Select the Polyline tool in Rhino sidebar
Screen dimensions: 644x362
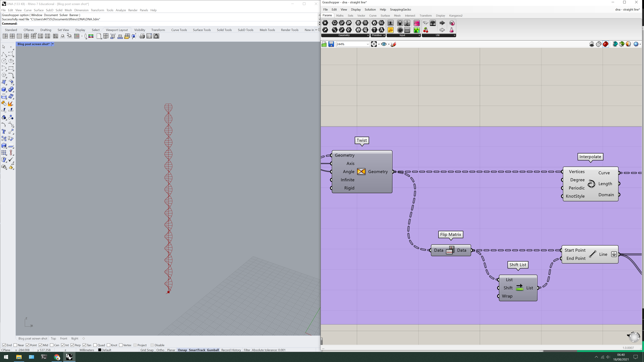click(4, 54)
